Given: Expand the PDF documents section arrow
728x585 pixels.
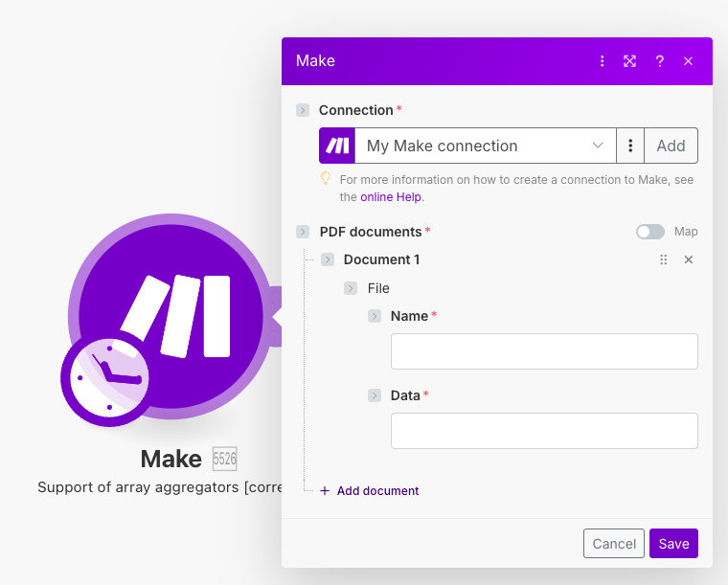Looking at the screenshot, I should [303, 232].
